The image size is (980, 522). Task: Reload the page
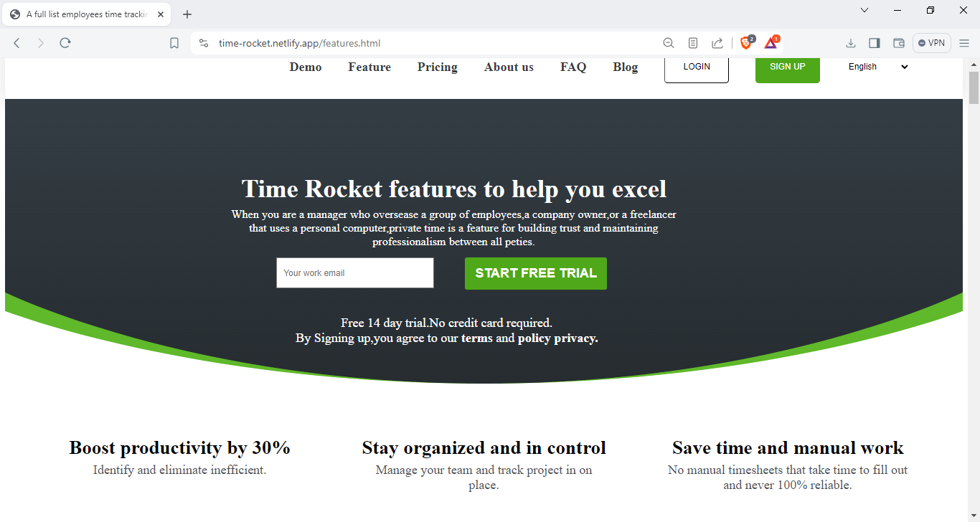pyautogui.click(x=65, y=43)
